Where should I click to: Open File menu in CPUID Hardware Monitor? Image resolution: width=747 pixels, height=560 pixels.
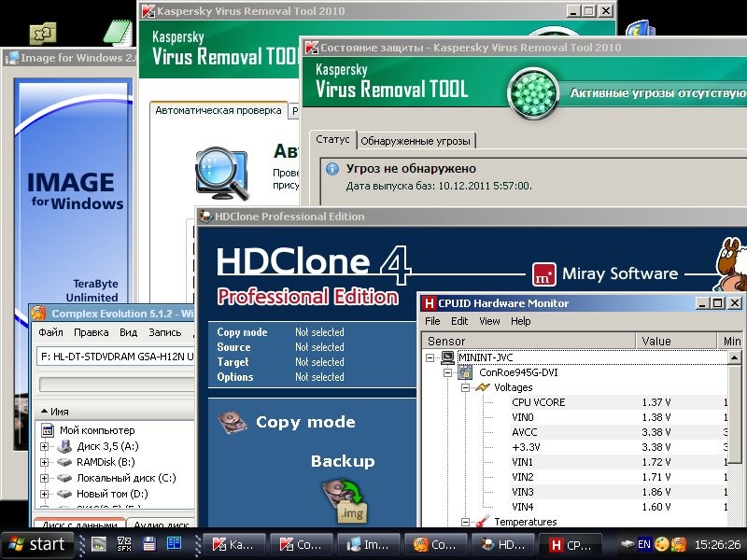[432, 321]
